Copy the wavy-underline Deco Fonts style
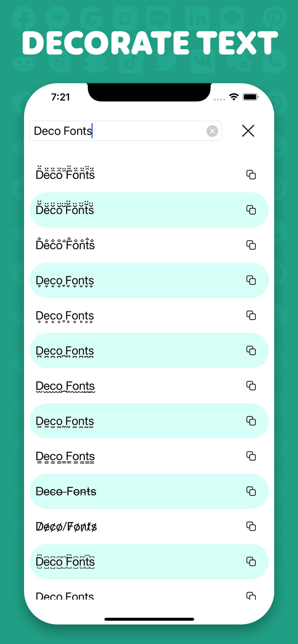The image size is (298, 644). (x=251, y=386)
